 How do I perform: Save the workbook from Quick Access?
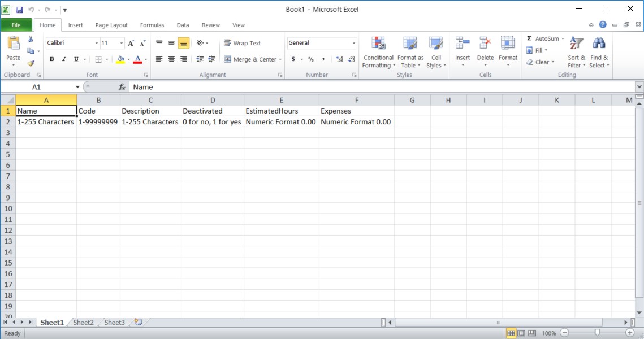[19, 10]
